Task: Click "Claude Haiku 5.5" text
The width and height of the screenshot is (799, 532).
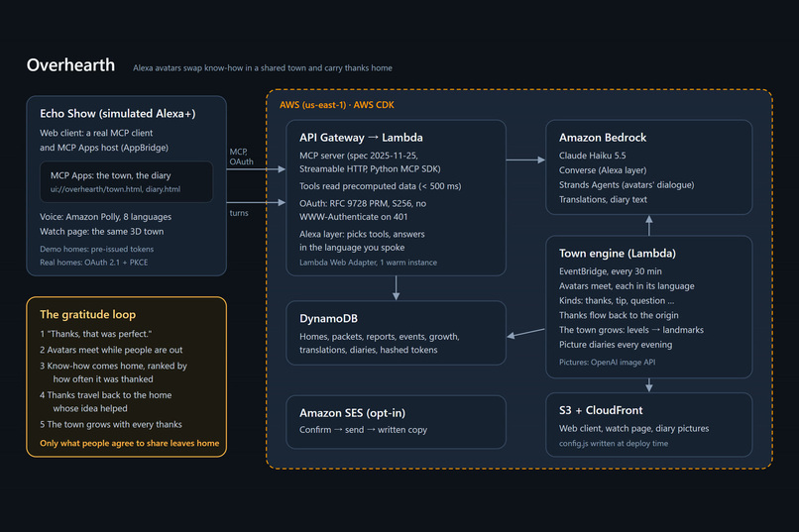Action: pos(593,156)
